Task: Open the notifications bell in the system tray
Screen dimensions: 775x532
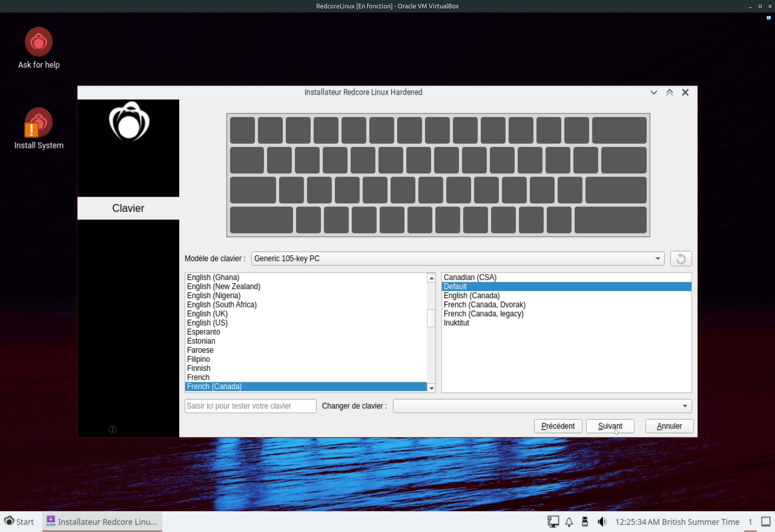Action: (569, 522)
